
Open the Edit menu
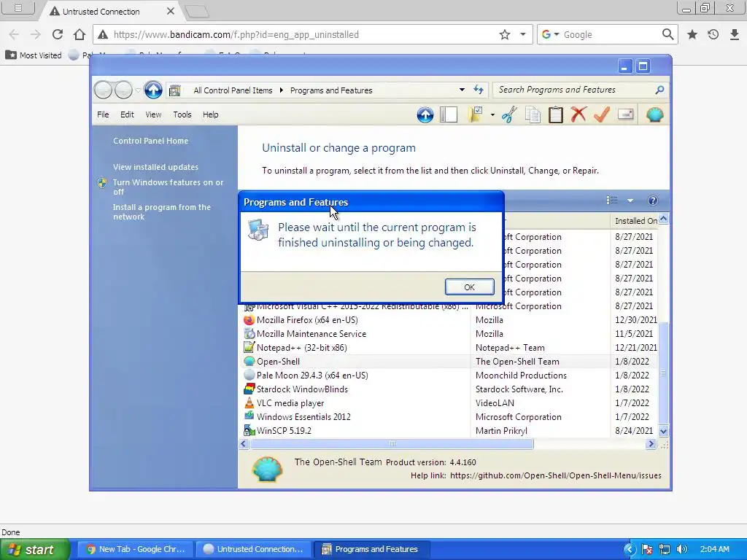[127, 114]
